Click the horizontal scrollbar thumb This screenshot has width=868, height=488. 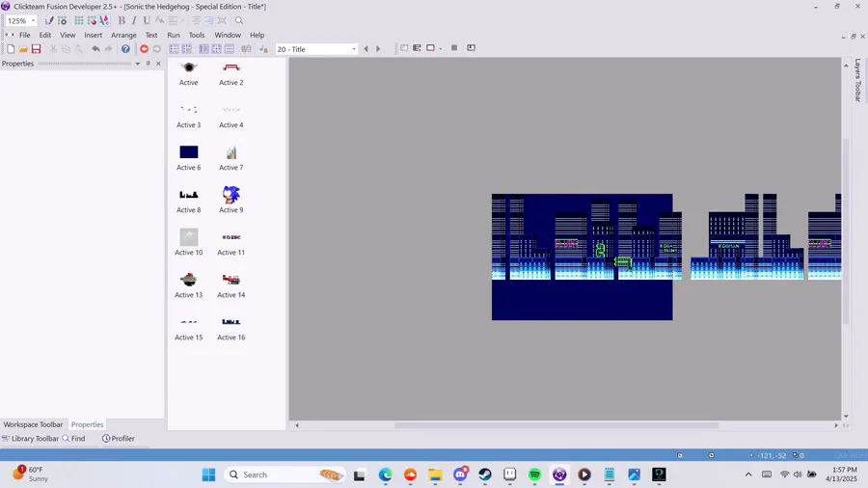[x=556, y=425]
